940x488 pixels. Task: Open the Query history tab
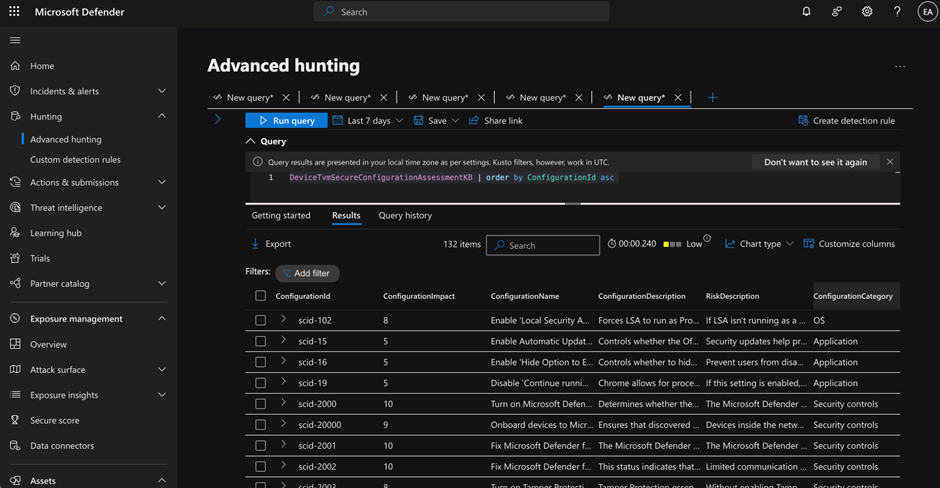point(405,215)
